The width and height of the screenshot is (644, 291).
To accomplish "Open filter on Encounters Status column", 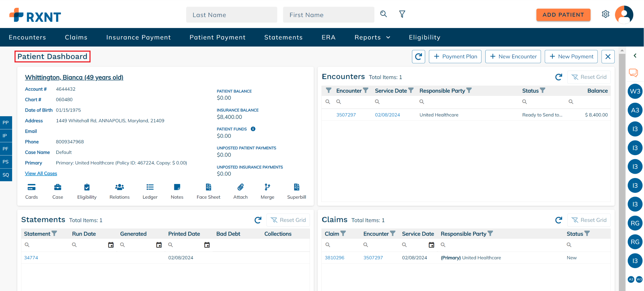I will click(x=542, y=91).
